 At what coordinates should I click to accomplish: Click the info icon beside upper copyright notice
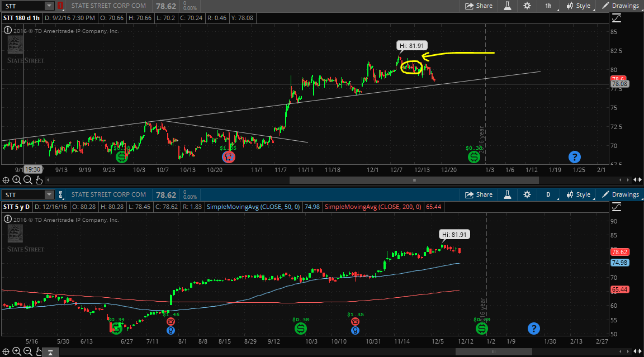click(7, 30)
